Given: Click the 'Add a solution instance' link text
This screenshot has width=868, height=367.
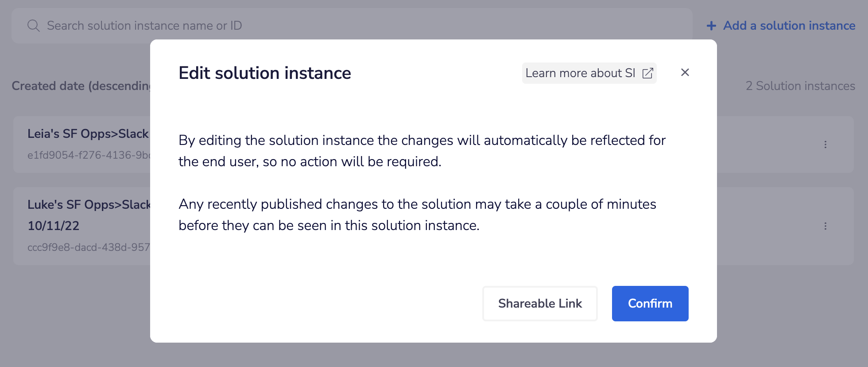Looking at the screenshot, I should (x=789, y=26).
